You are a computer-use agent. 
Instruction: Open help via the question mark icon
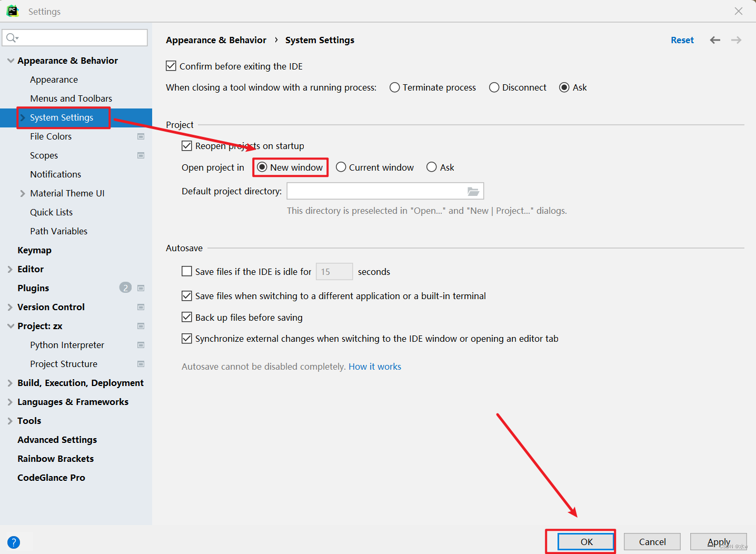point(14,542)
